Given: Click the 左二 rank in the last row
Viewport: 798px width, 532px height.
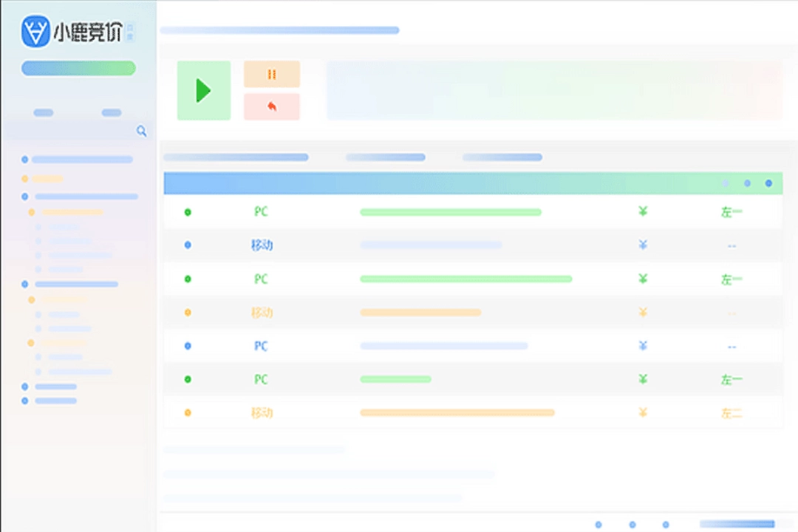Looking at the screenshot, I should pyautogui.click(x=731, y=413).
